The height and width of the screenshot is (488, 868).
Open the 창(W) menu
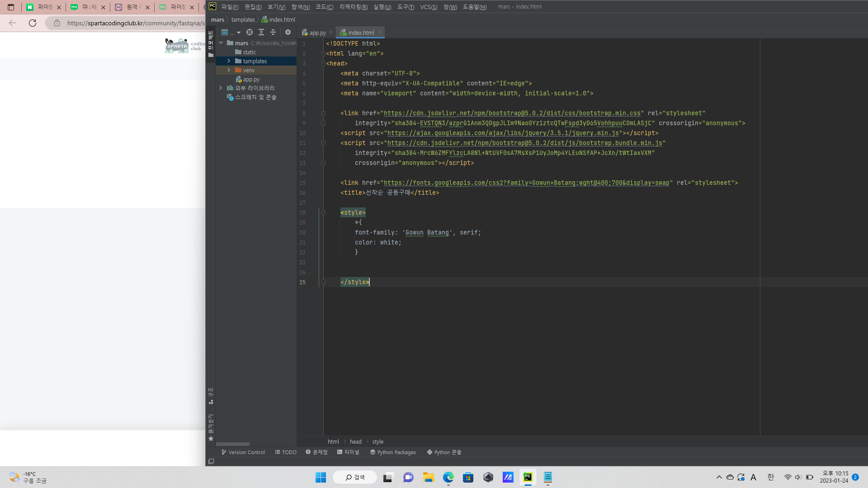[x=450, y=7]
